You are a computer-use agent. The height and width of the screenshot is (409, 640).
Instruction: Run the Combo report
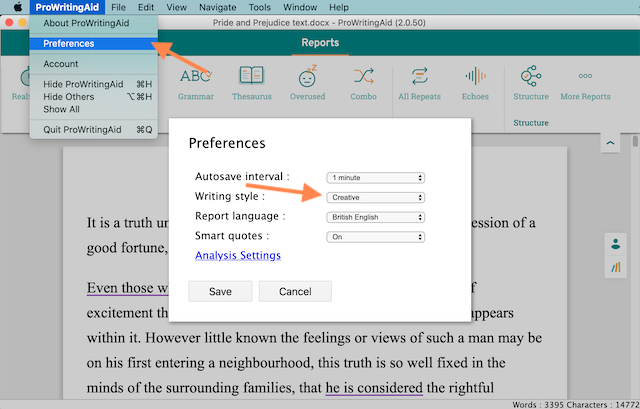[x=363, y=84]
